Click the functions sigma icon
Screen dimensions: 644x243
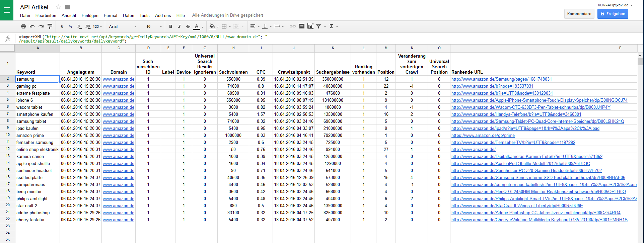click(331, 26)
